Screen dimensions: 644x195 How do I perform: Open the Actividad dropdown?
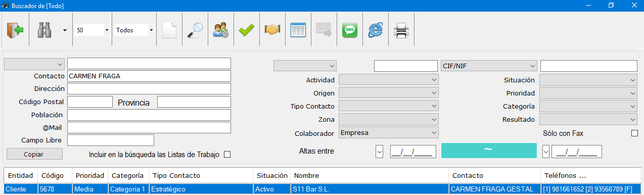tap(389, 80)
